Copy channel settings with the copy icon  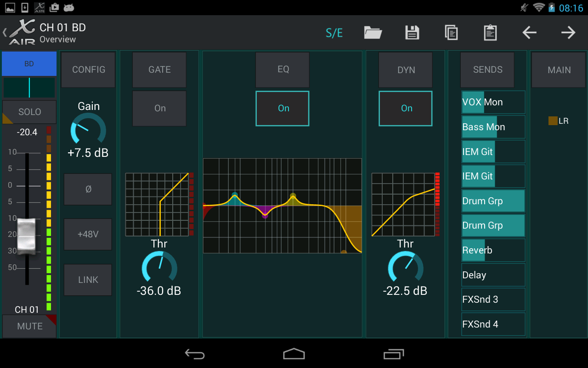point(451,32)
